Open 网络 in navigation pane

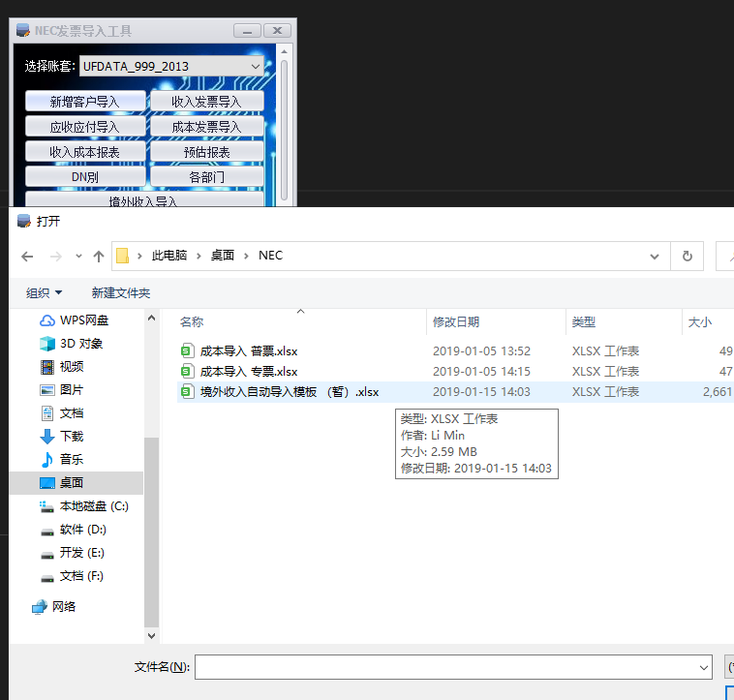pos(54,606)
